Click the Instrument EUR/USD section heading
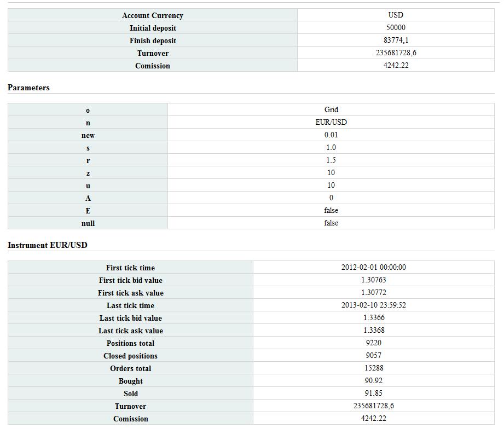The image size is (504, 434). pos(48,245)
